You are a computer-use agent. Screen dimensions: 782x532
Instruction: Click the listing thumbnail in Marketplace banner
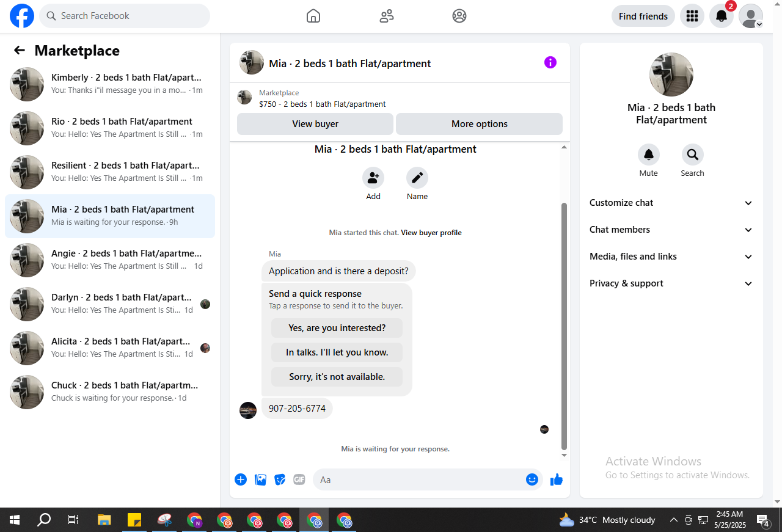point(244,98)
